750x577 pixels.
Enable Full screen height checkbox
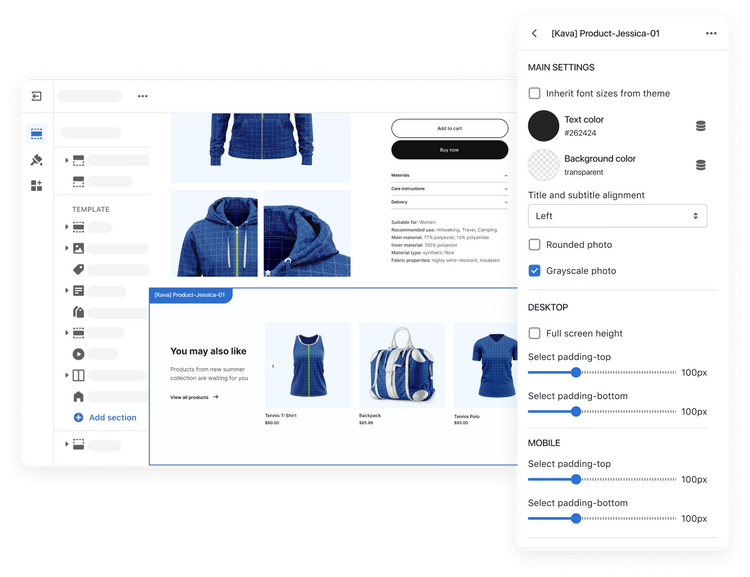[x=535, y=333]
